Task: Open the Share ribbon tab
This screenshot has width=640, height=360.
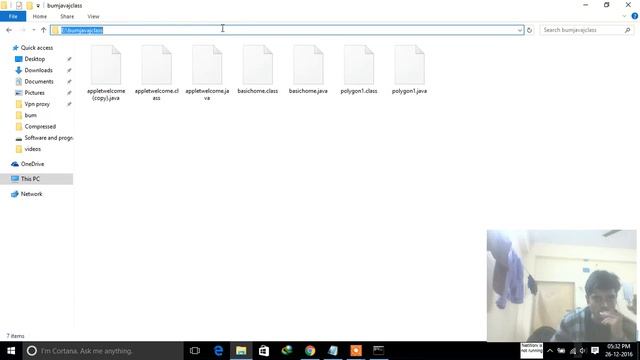Action: (x=67, y=16)
